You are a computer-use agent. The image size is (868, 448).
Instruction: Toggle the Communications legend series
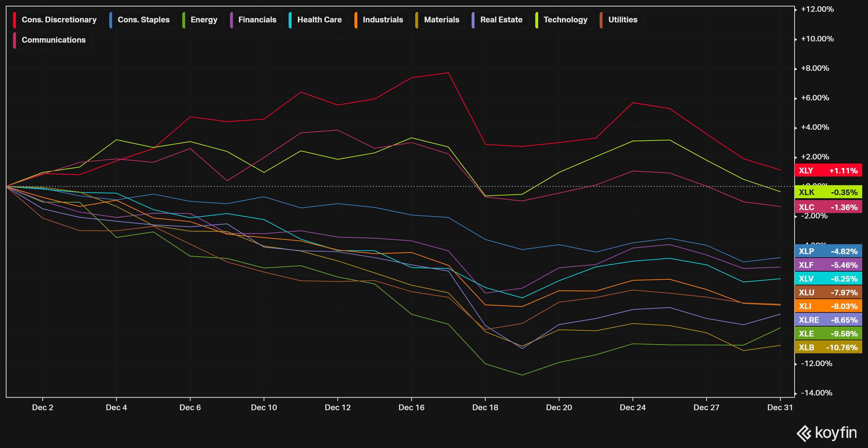click(53, 40)
